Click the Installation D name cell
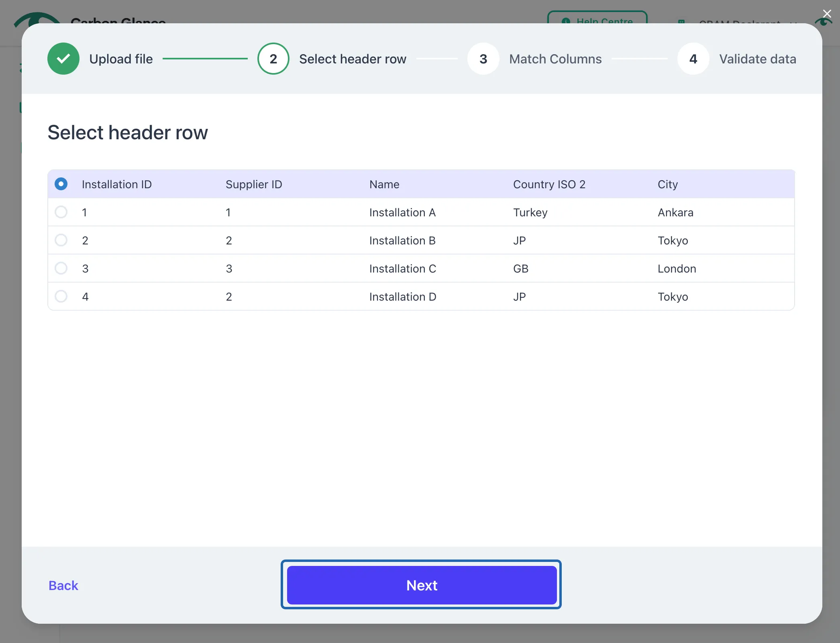840x643 pixels. pos(403,297)
